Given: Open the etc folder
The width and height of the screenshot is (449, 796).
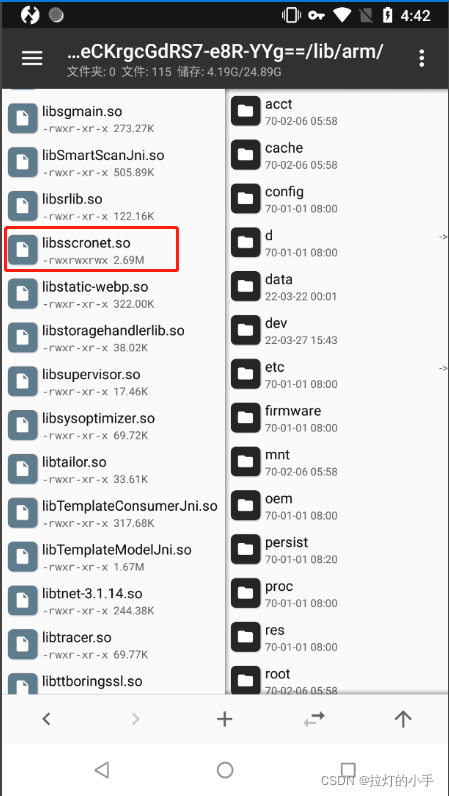Looking at the screenshot, I should 337,374.
